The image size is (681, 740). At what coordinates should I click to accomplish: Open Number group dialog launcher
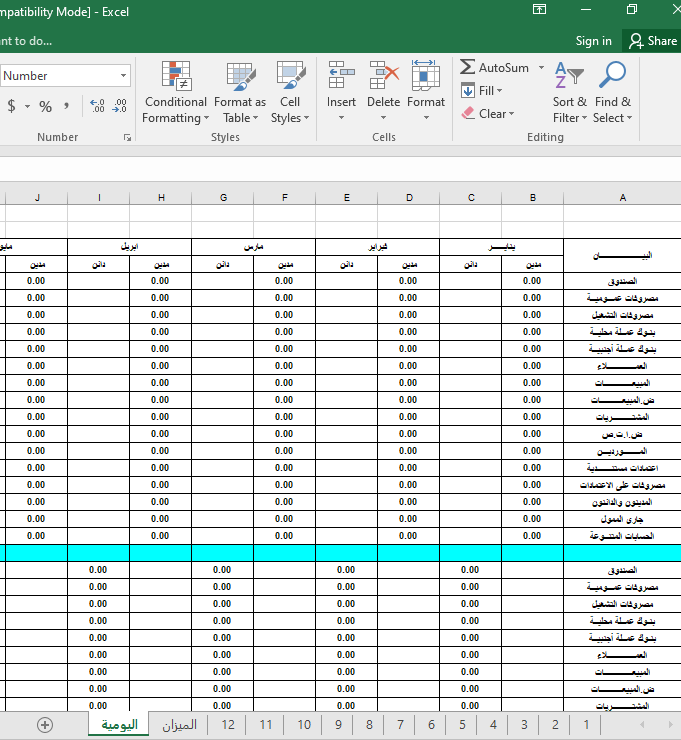(127, 137)
